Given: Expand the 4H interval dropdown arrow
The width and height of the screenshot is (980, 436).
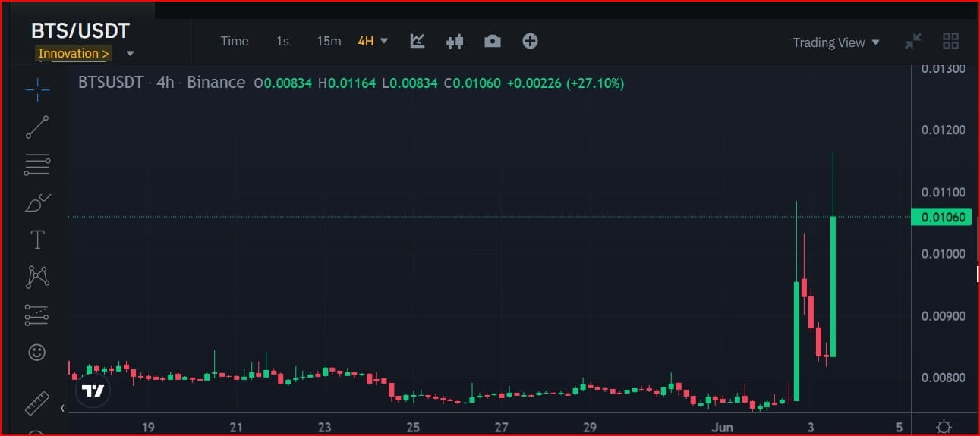Looking at the screenshot, I should click(384, 41).
